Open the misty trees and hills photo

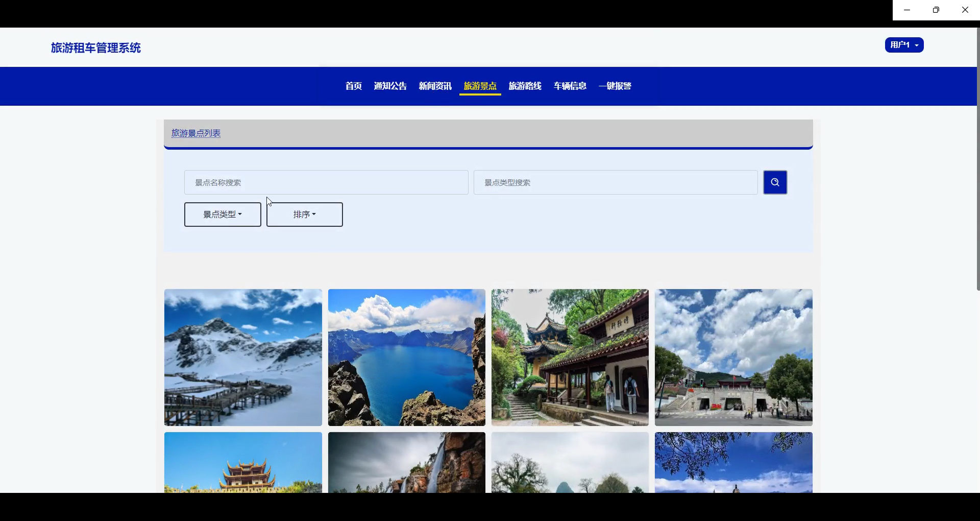coord(570,463)
